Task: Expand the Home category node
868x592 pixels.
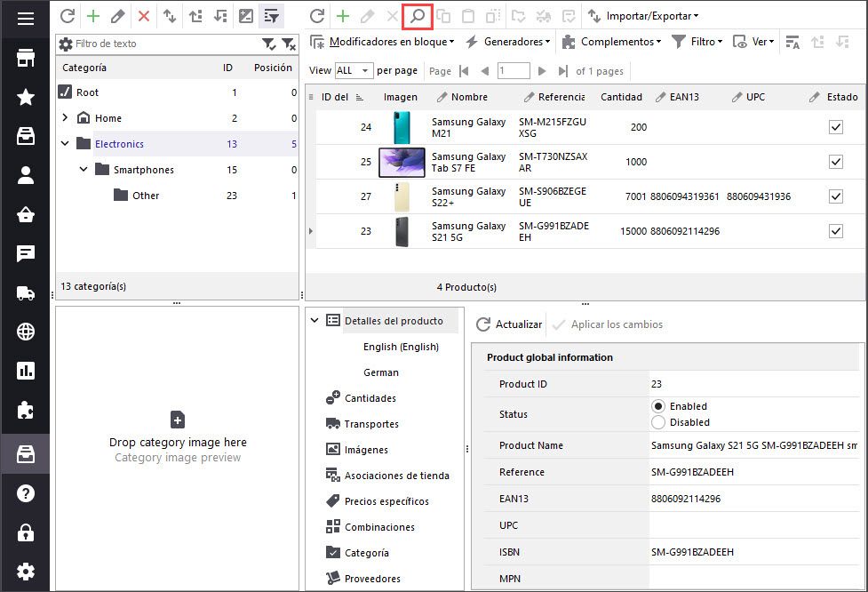Action: pyautogui.click(x=65, y=117)
